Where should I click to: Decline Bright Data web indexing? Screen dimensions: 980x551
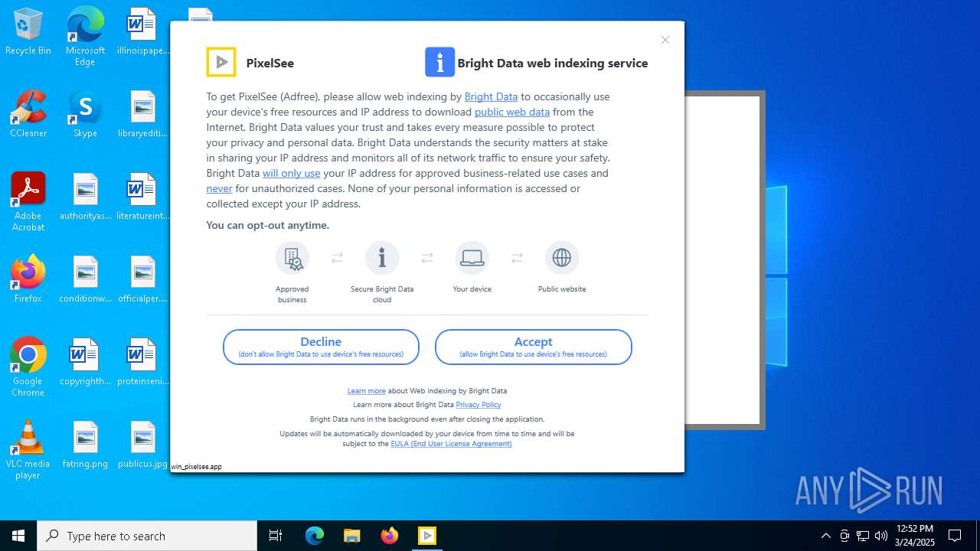[x=321, y=347]
